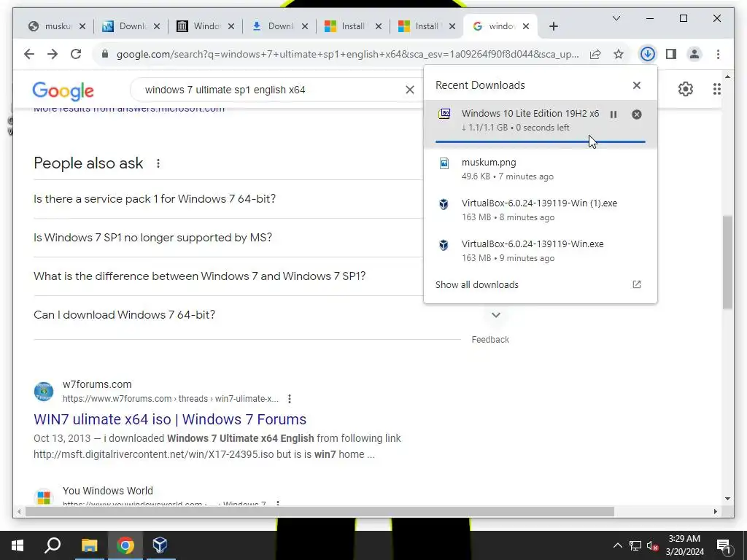Open Chrome downloads toolbar icon
Image resolution: width=747 pixels, height=560 pixels.
(648, 54)
